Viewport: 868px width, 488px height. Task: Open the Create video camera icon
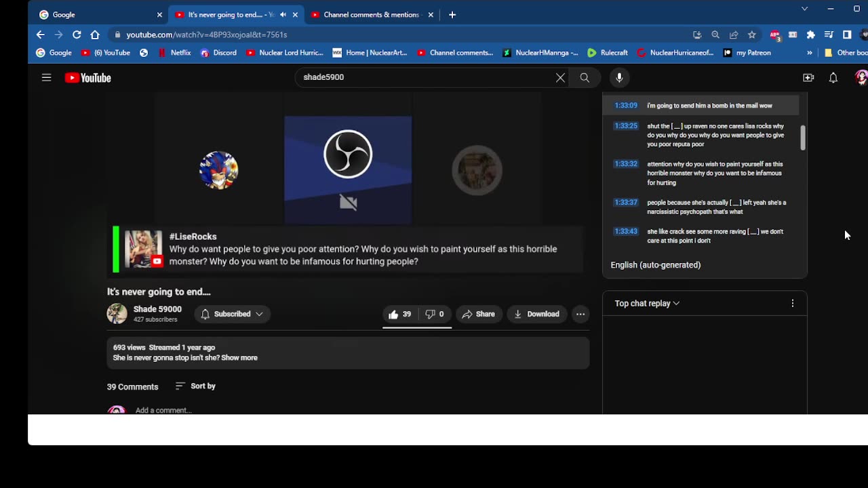coord(808,77)
